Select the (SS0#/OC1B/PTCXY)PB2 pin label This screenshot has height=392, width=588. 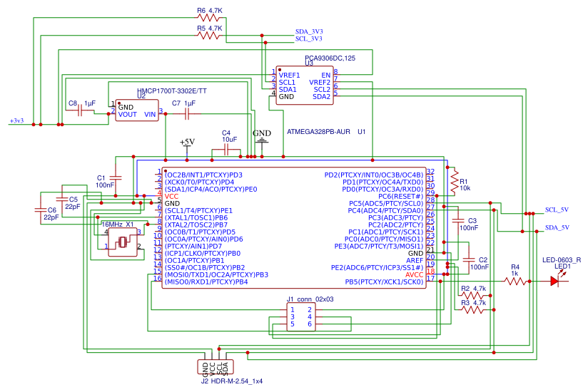click(x=205, y=267)
